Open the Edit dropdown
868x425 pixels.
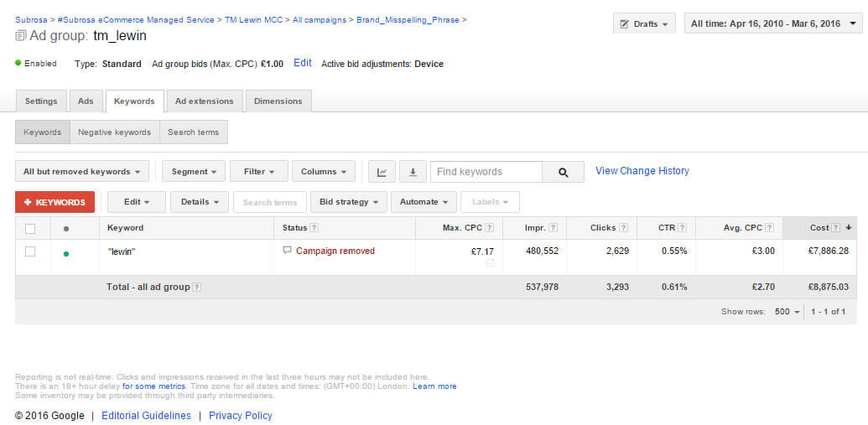(x=137, y=202)
